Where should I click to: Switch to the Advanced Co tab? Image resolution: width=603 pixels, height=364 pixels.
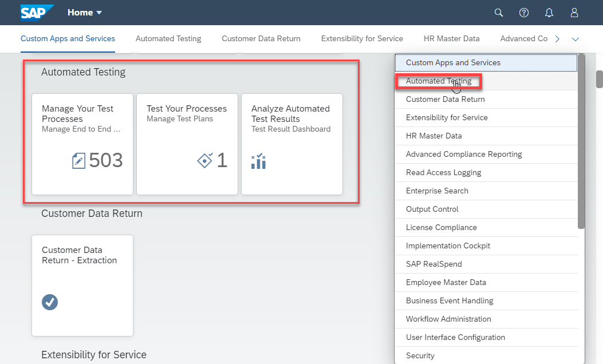524,39
